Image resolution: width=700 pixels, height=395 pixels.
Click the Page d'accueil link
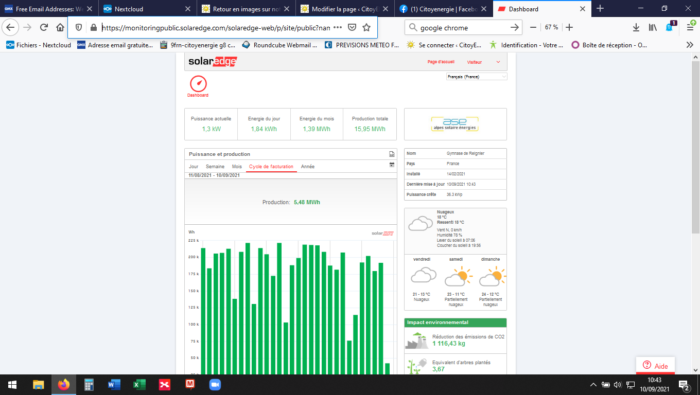point(441,62)
